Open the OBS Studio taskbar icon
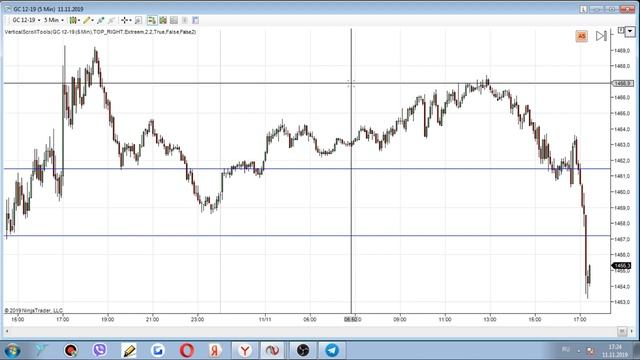This screenshot has width=640, height=360. coord(303,350)
